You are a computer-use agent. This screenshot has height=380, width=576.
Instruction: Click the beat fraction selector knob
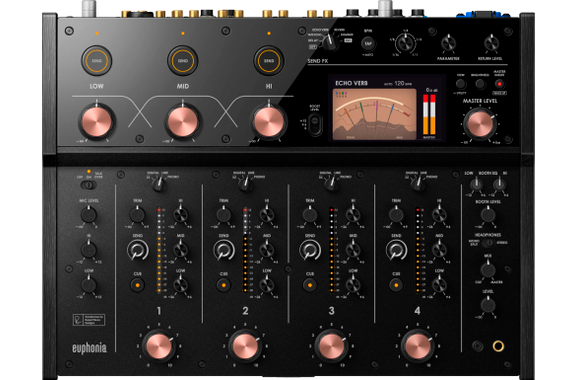pos(405,43)
